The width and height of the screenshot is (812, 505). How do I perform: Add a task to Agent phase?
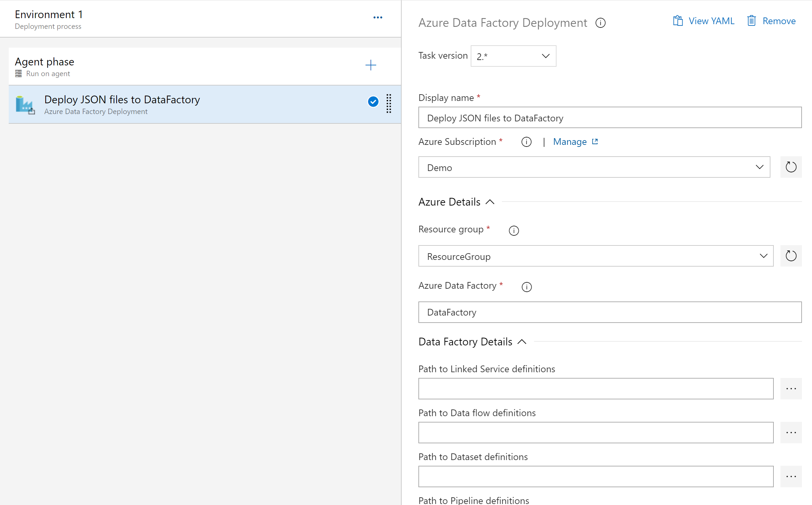coord(370,65)
